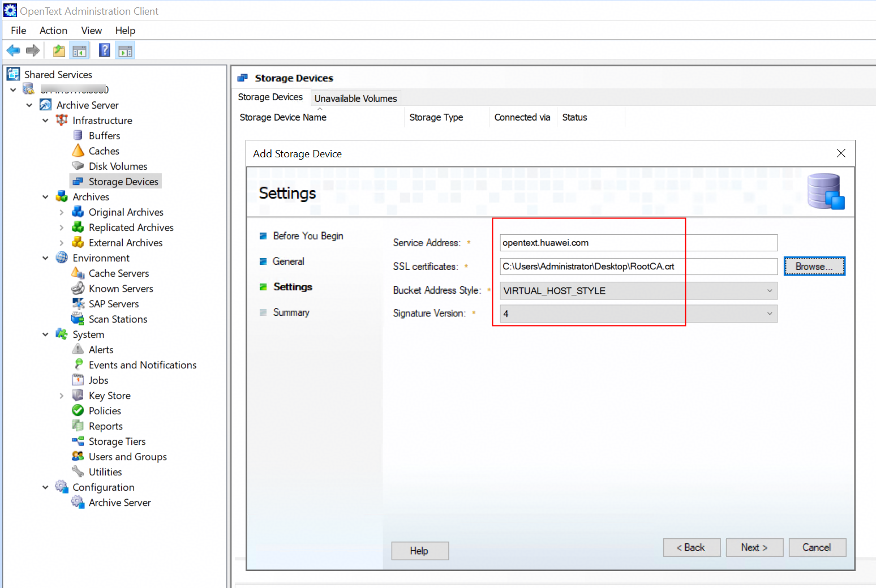This screenshot has height=588, width=876.
Task: Toggle the Show/Hide console tree icon
Action: click(x=80, y=51)
